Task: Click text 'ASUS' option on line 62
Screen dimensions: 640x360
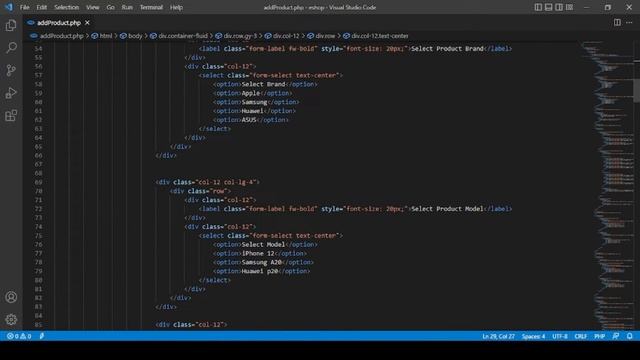Action: [249, 120]
